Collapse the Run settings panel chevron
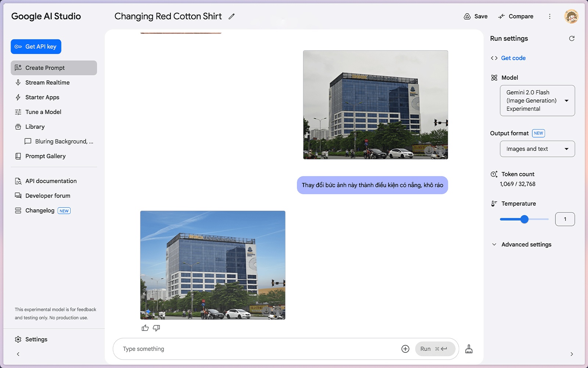The image size is (588, 368). click(571, 354)
